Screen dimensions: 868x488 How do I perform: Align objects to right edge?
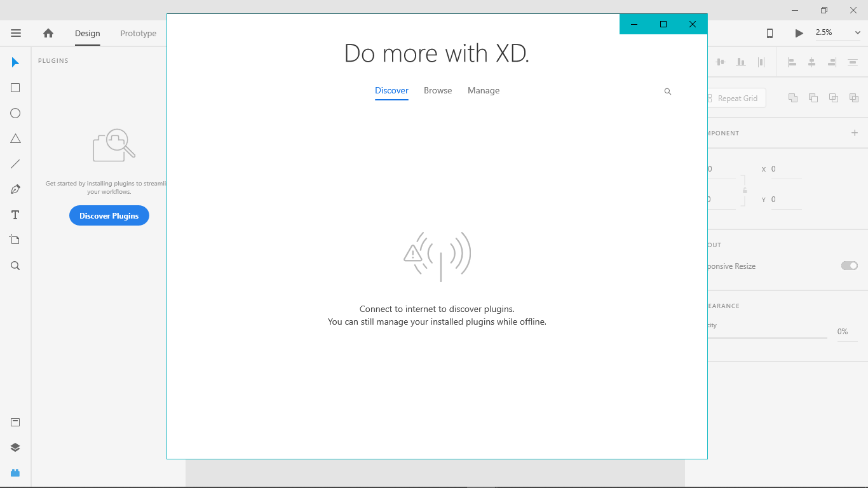[x=832, y=62]
